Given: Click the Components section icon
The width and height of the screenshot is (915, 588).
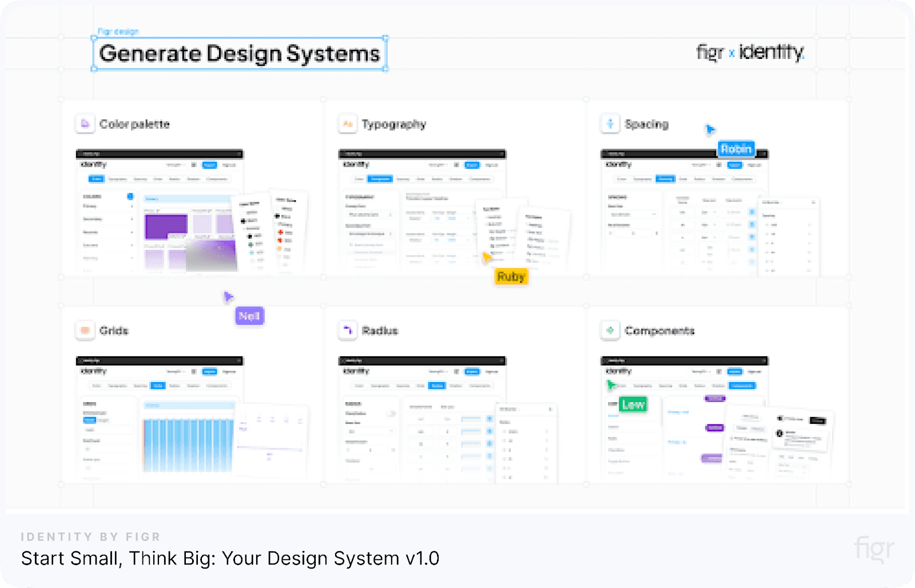Looking at the screenshot, I should coord(610,330).
